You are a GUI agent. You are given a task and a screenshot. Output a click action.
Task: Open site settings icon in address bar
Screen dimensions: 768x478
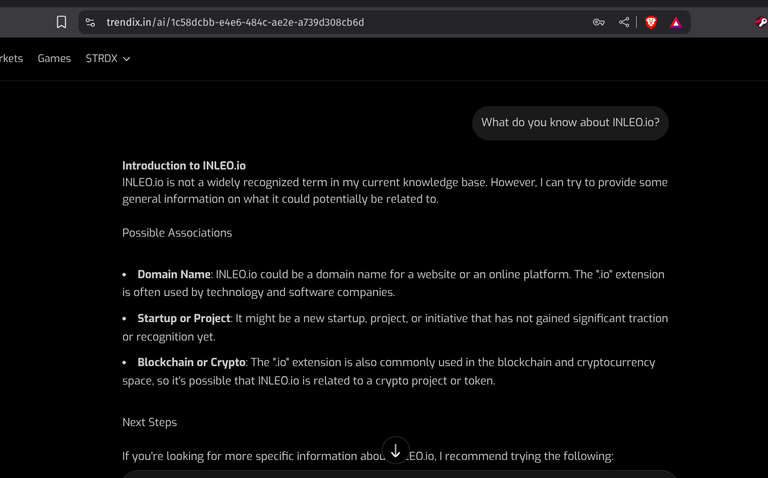click(x=90, y=22)
